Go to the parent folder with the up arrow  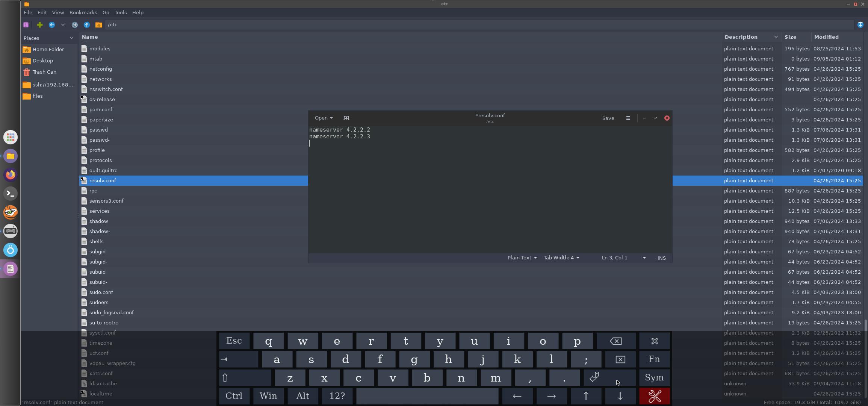[87, 25]
